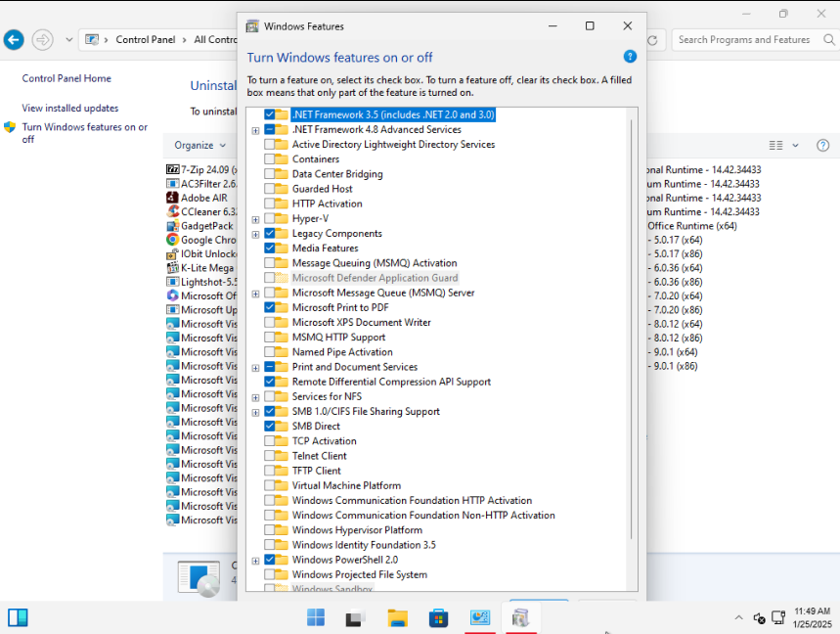Click the view layout icon in Programs toolbar
Image resolution: width=840 pixels, height=634 pixels.
[x=775, y=145]
